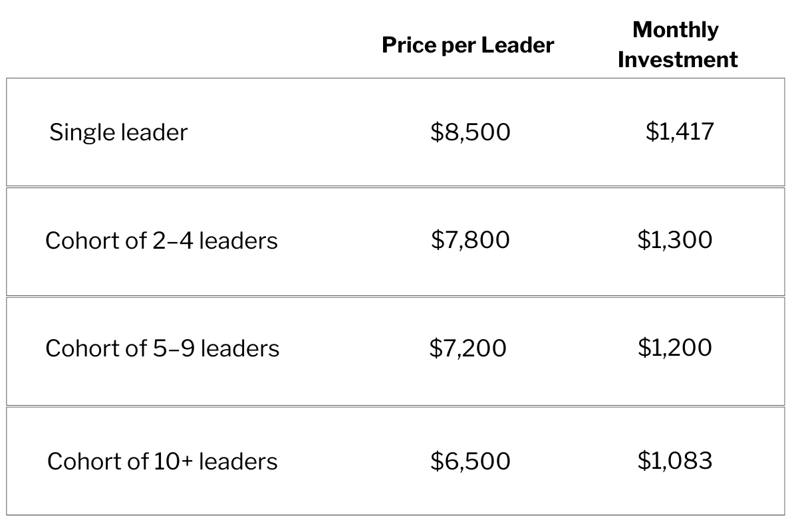The width and height of the screenshot is (798, 532).
Task: Click the Single leader row label
Action: coord(118,132)
